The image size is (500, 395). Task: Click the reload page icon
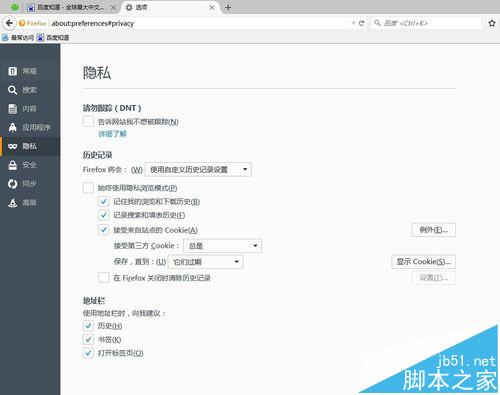coord(362,23)
